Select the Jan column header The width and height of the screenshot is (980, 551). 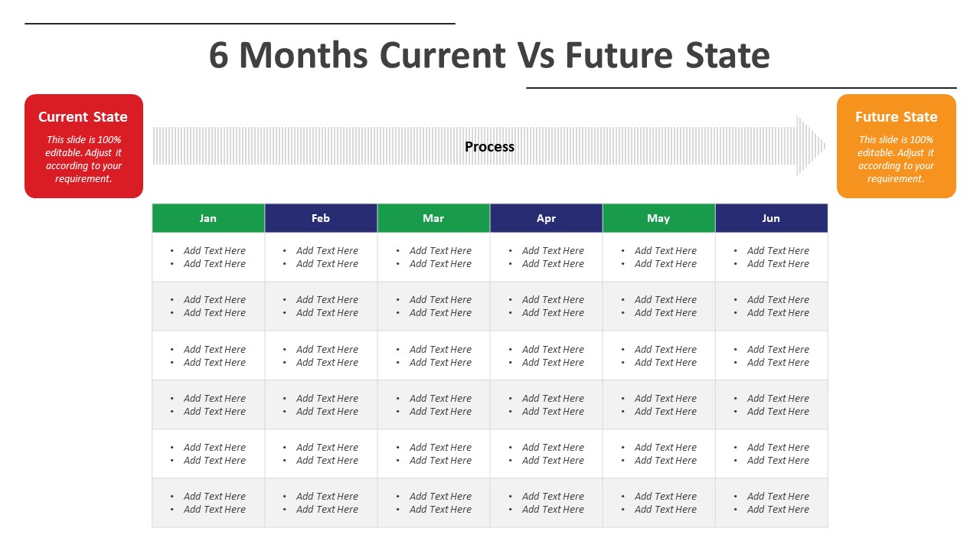tap(208, 218)
